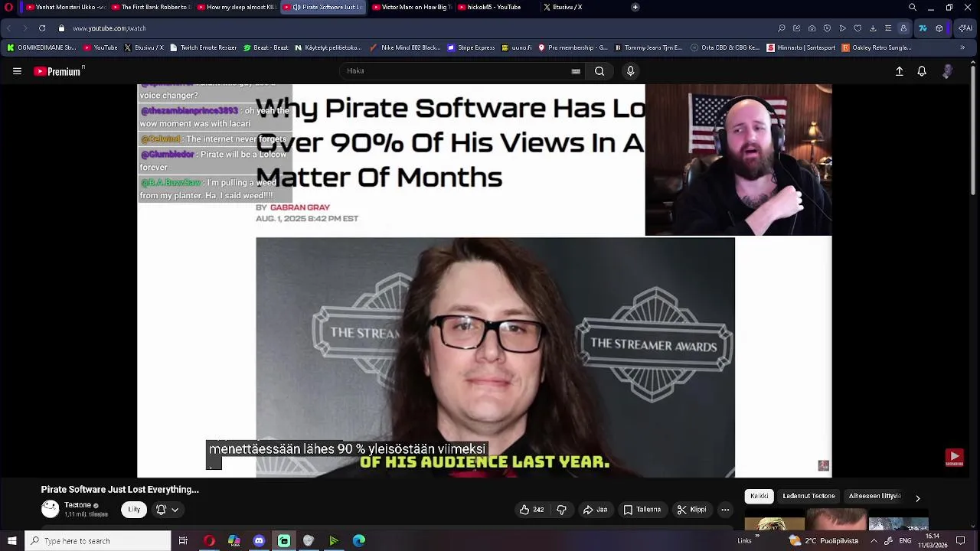The height and width of the screenshot is (551, 980).
Task: Share the video via Jaa button
Action: pyautogui.click(x=595, y=510)
